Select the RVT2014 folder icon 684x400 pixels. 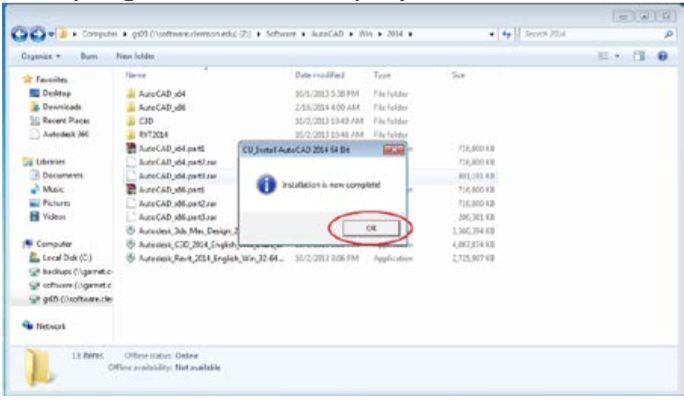click(x=131, y=134)
